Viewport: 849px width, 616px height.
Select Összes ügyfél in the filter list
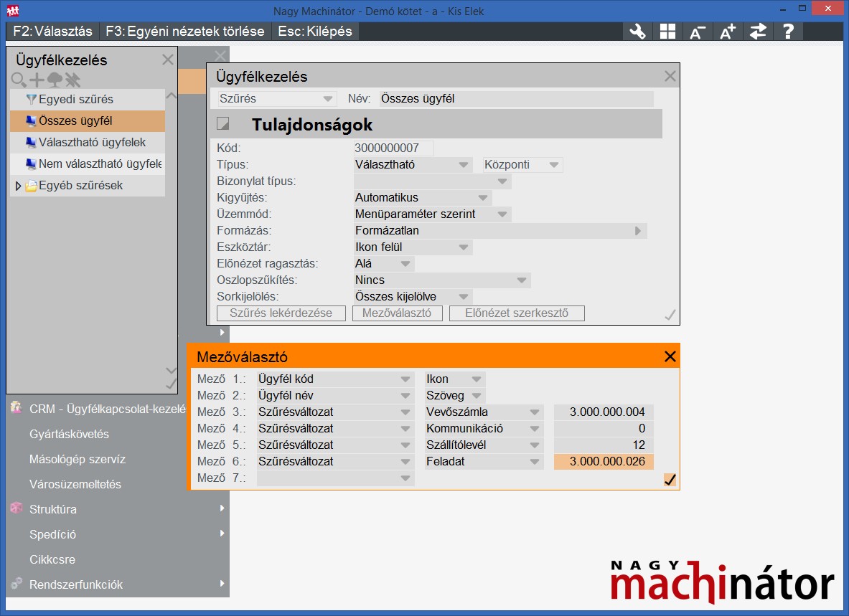88,121
